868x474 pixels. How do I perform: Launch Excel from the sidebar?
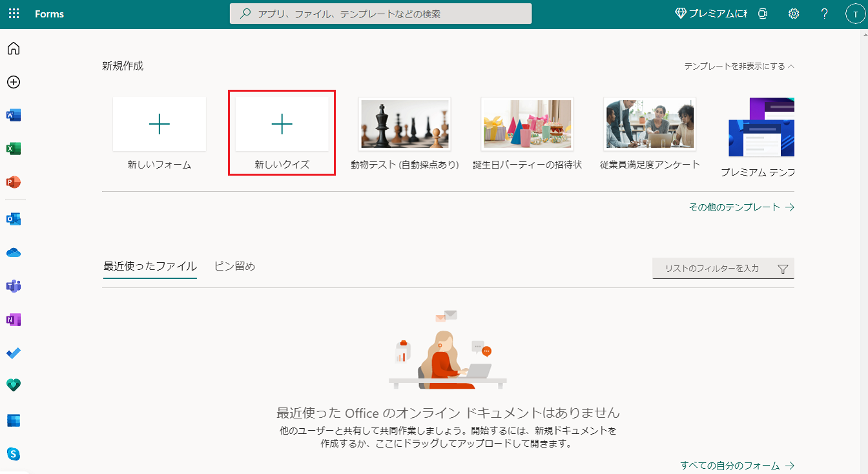point(14,149)
